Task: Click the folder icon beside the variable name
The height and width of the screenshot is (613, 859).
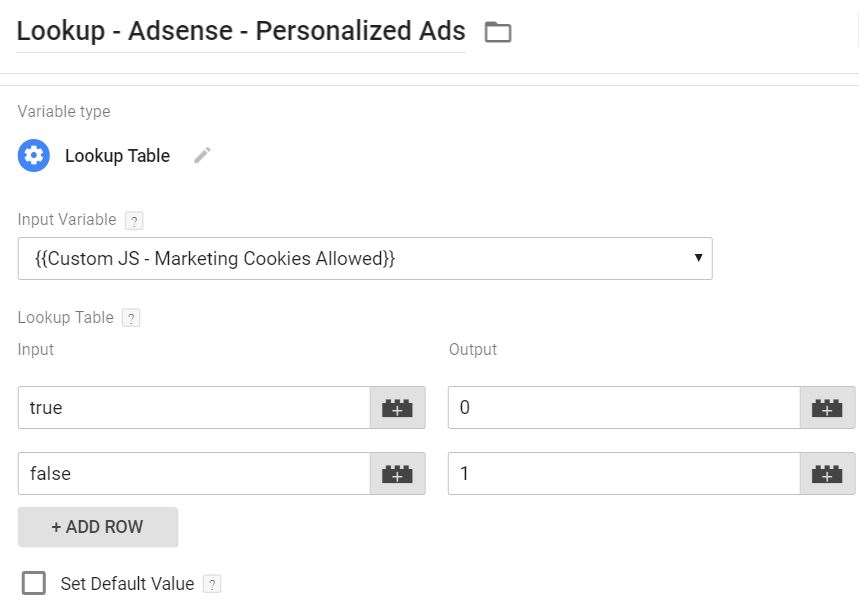Action: [x=497, y=32]
